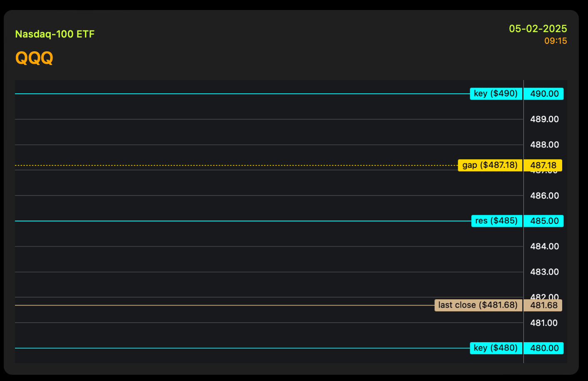Click the 486.00 axis price
The width and height of the screenshot is (588, 381).
544,196
